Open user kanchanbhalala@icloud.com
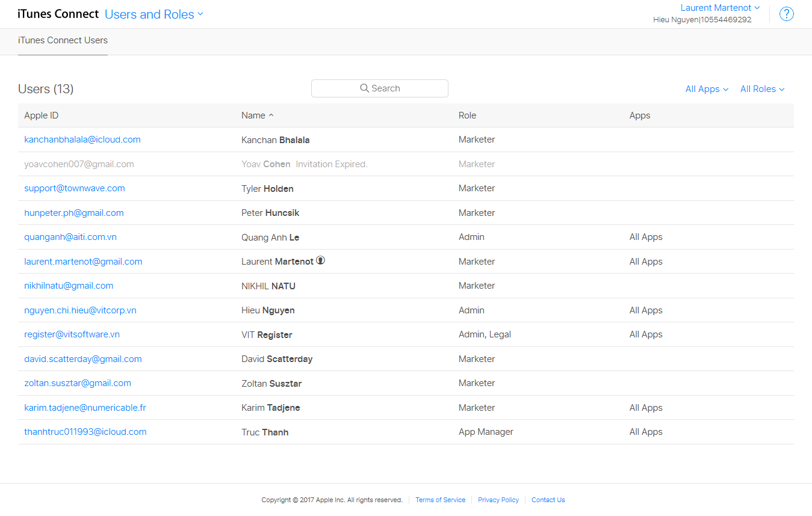 (x=82, y=140)
